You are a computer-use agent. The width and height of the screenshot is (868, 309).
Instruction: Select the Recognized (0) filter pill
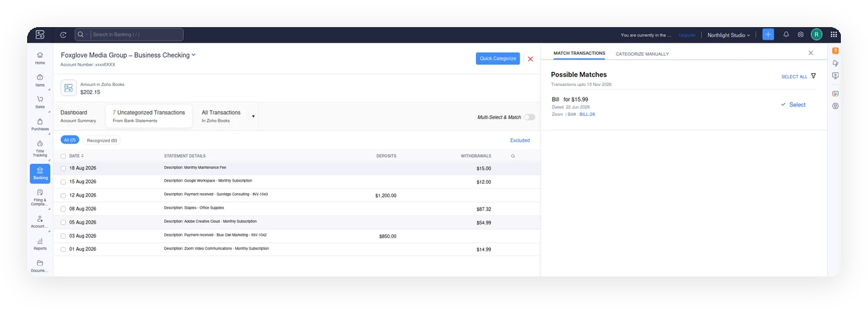102,140
